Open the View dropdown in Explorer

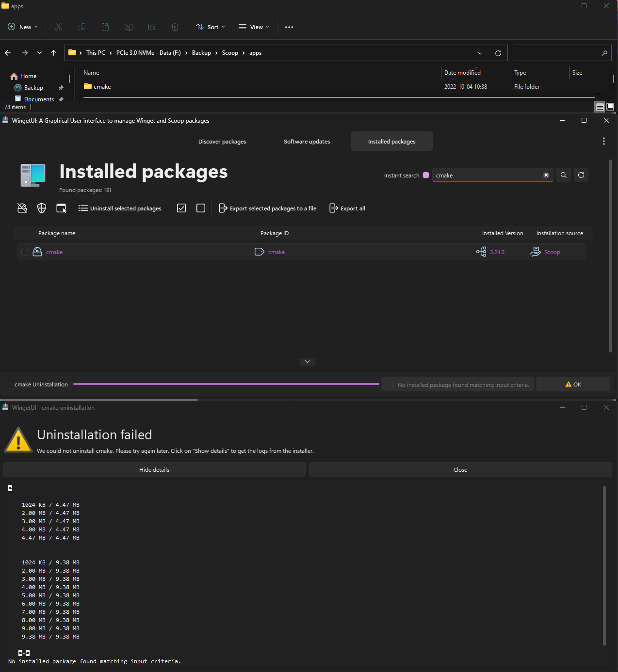pyautogui.click(x=253, y=27)
